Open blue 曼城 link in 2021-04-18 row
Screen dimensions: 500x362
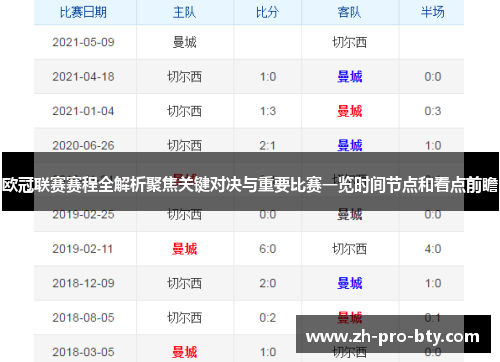(x=349, y=77)
